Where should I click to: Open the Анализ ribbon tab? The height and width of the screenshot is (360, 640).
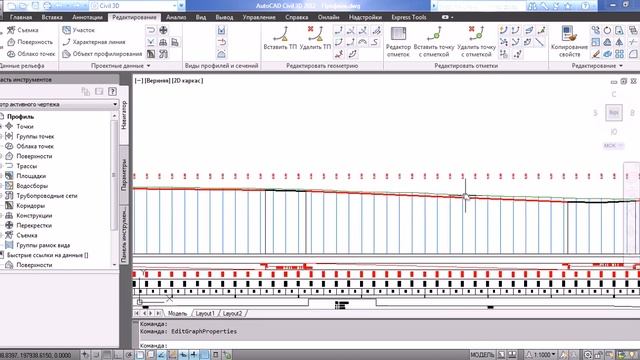click(176, 17)
